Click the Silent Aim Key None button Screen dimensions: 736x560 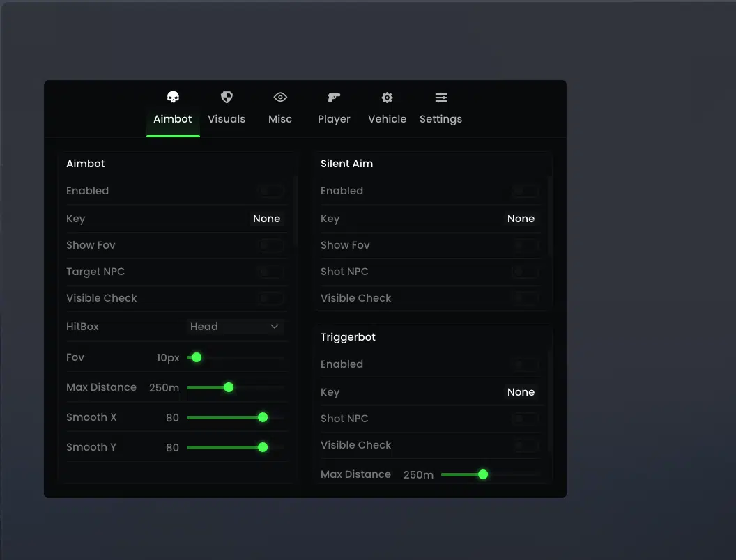click(x=521, y=219)
